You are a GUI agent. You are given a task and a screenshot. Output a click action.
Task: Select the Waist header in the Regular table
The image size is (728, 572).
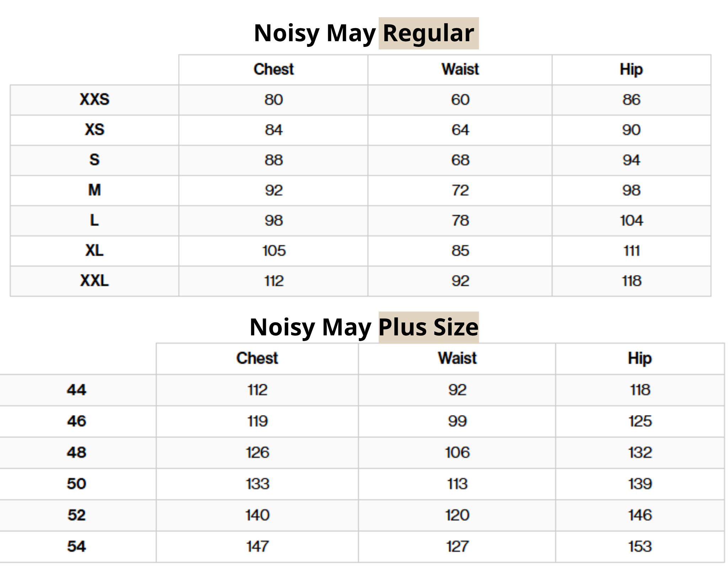(460, 69)
